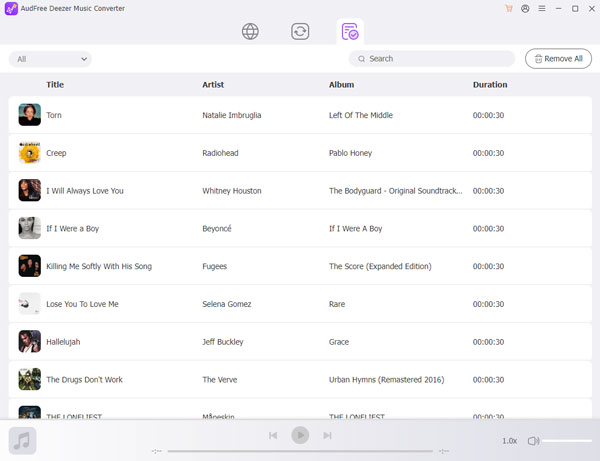
Task: Click into the Search field
Action: (432, 59)
